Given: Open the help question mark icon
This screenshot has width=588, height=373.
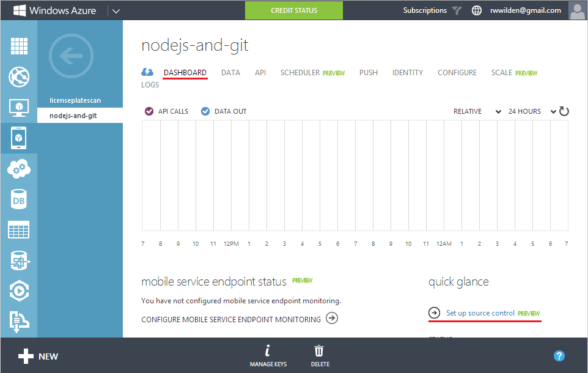Looking at the screenshot, I should point(559,356).
